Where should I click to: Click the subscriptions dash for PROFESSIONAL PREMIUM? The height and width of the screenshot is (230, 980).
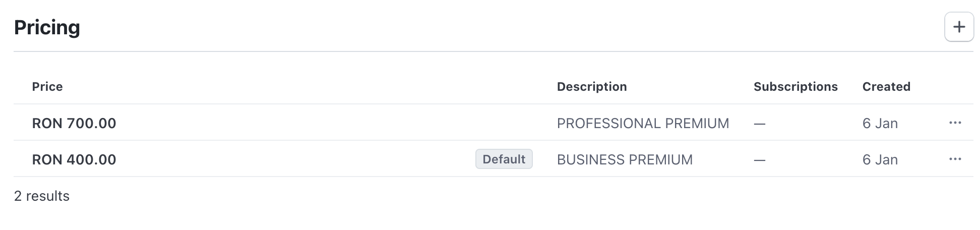pyautogui.click(x=760, y=124)
